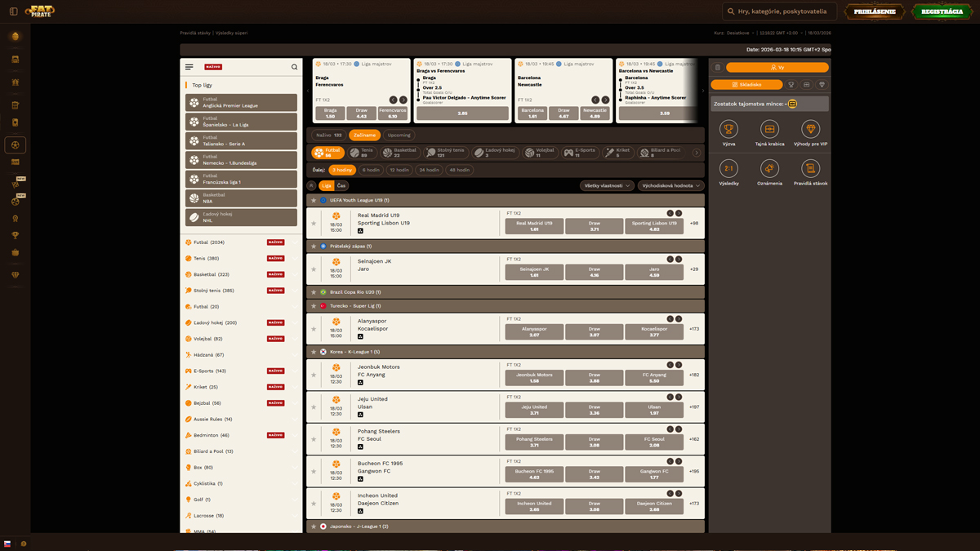
Task: Open the soccer ball sports sidebar icon
Action: tap(15, 144)
